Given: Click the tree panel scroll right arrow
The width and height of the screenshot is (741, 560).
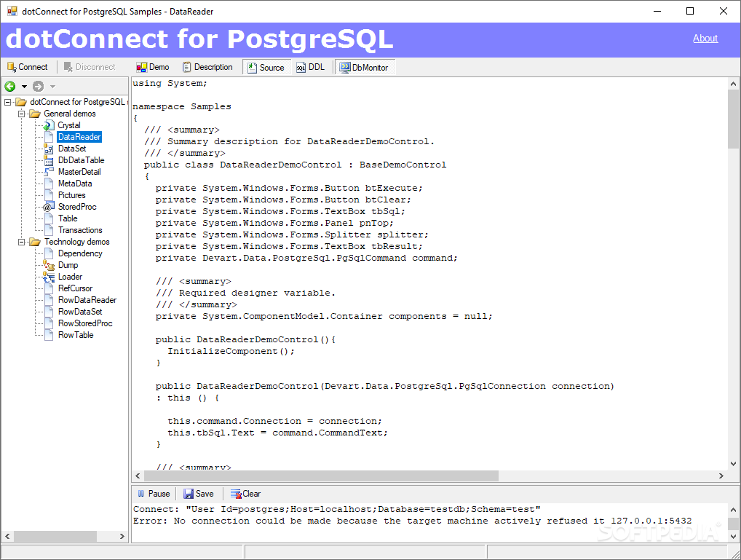Looking at the screenshot, I should point(122,537).
